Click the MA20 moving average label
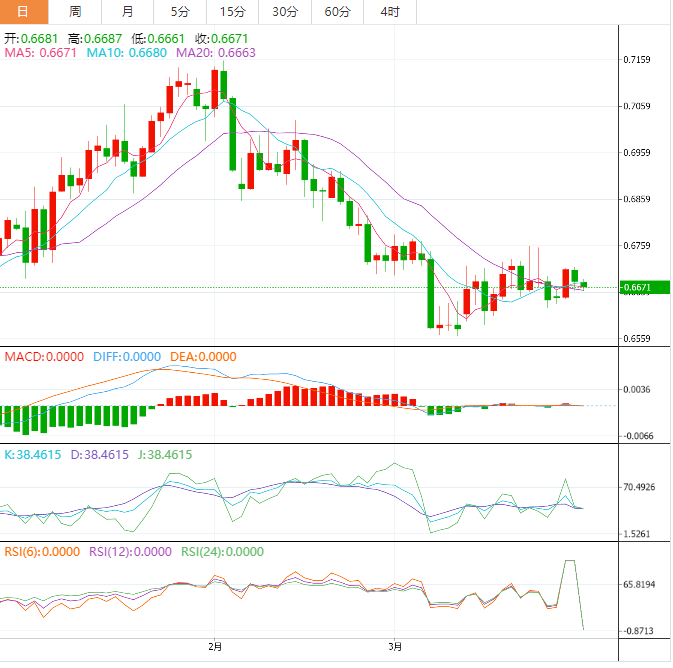This screenshot has height=668, width=673. 215,52
